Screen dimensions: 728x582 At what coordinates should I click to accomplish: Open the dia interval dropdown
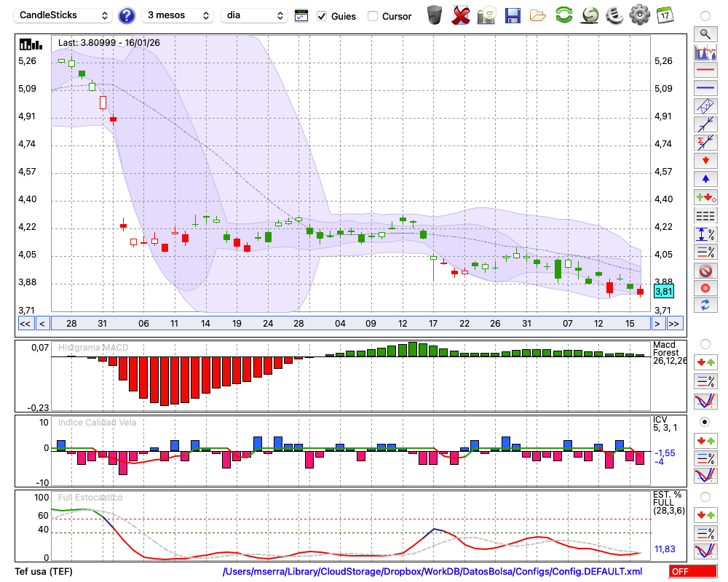[255, 15]
